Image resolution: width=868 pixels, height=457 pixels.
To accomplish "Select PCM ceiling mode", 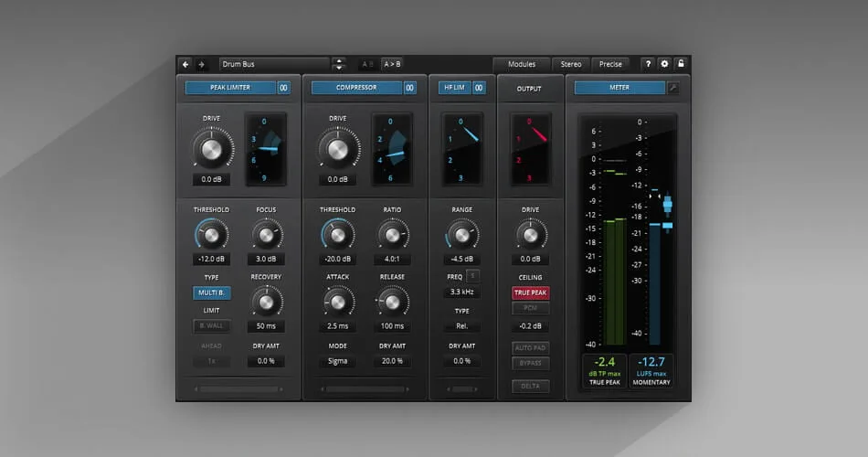I will [530, 308].
